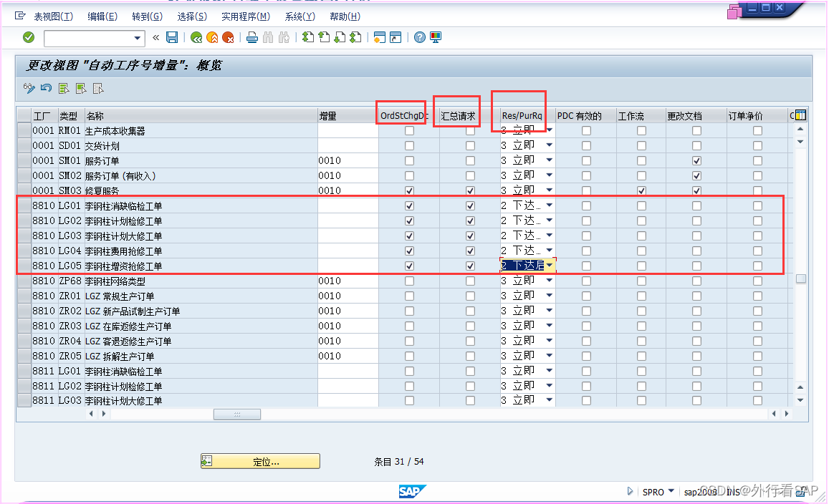Uncheck 更改文档 for 0001 SM01 row

coord(697,160)
